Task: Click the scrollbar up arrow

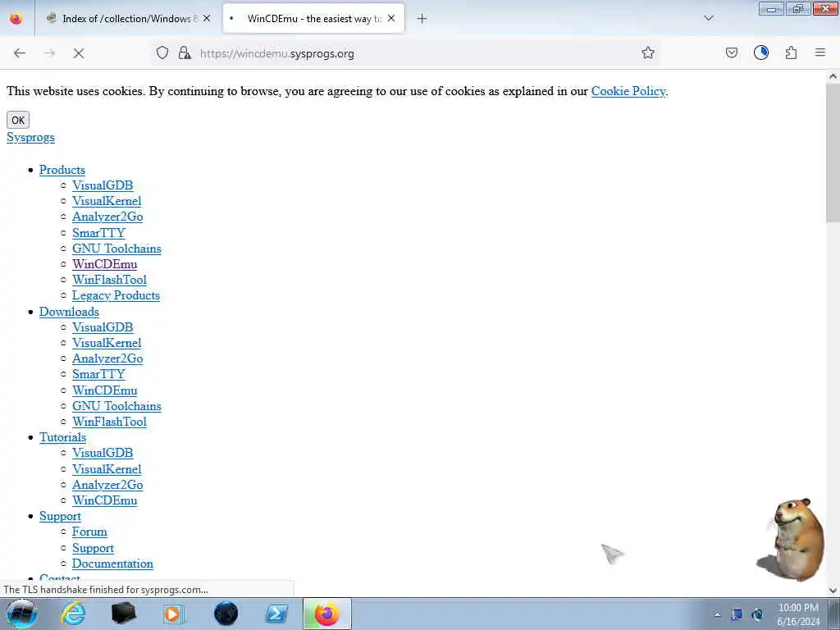Action: click(833, 76)
